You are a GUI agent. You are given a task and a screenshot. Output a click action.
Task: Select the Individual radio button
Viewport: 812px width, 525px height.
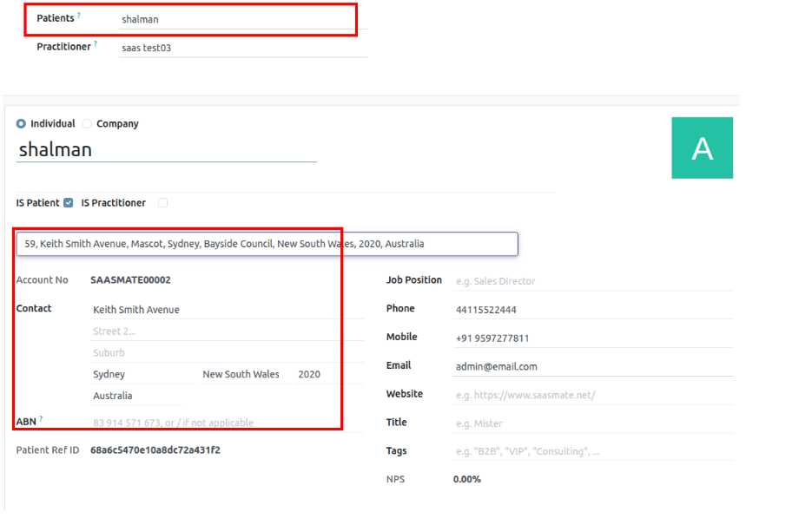click(x=21, y=124)
